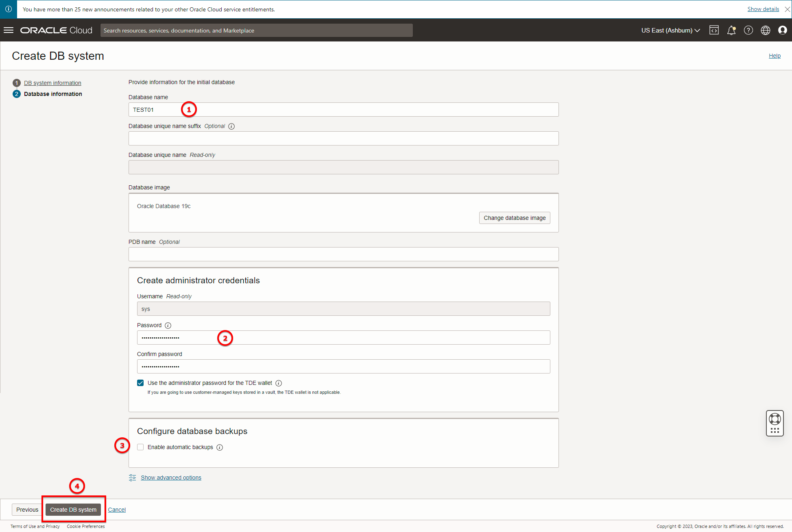
Task: Click the Database name field
Action: (344, 110)
